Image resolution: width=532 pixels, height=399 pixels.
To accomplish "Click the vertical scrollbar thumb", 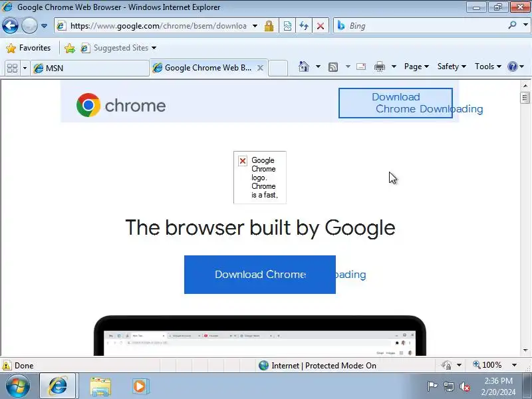I will click(525, 98).
